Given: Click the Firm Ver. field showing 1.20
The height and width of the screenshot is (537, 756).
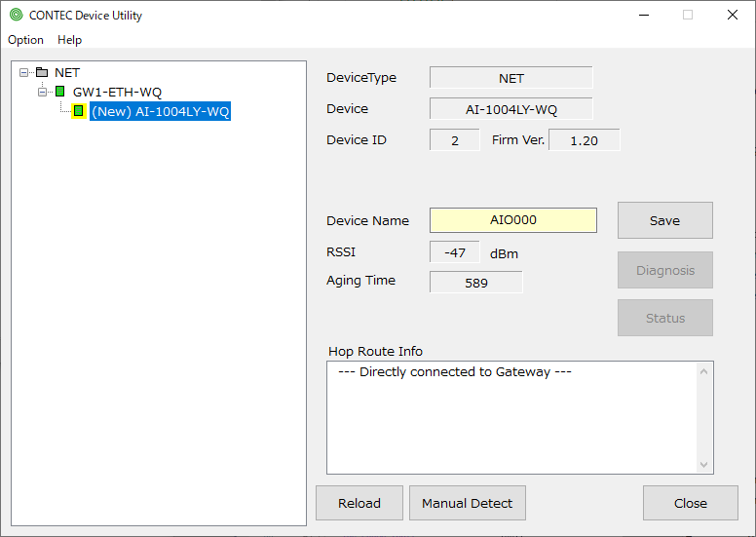Looking at the screenshot, I should point(584,140).
